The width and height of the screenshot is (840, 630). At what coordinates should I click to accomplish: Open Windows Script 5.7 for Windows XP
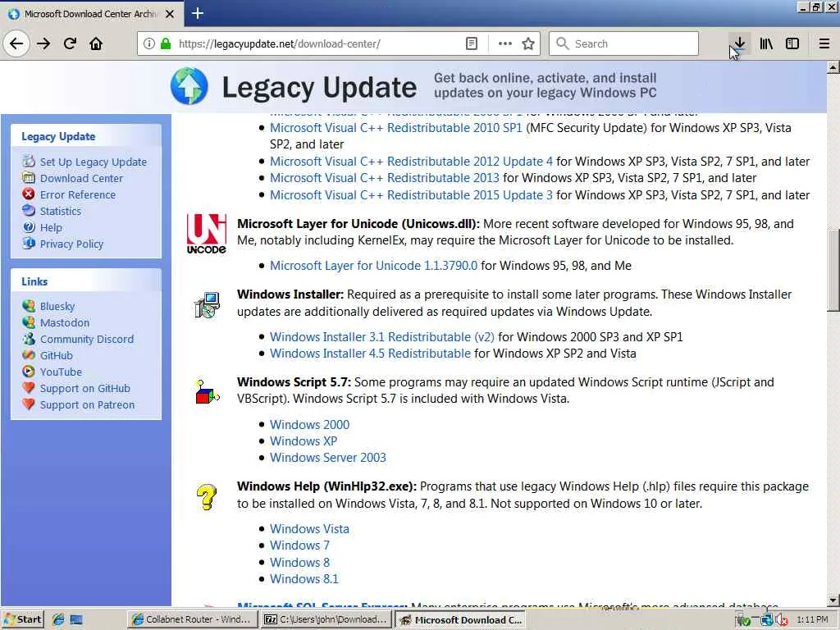[x=304, y=441]
